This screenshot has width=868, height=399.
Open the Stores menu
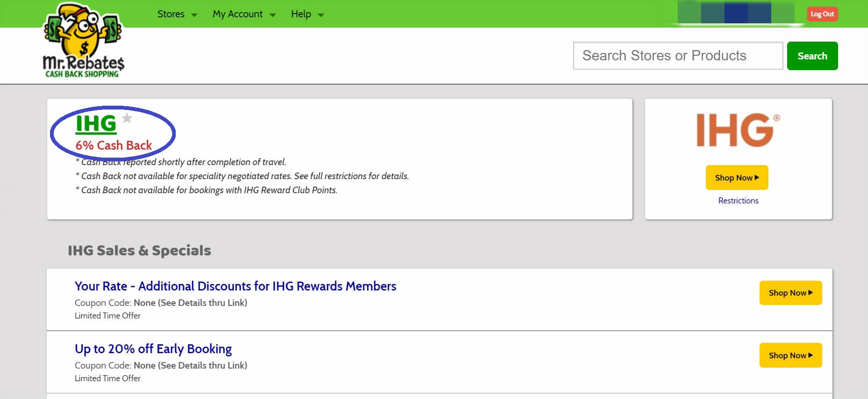point(171,14)
